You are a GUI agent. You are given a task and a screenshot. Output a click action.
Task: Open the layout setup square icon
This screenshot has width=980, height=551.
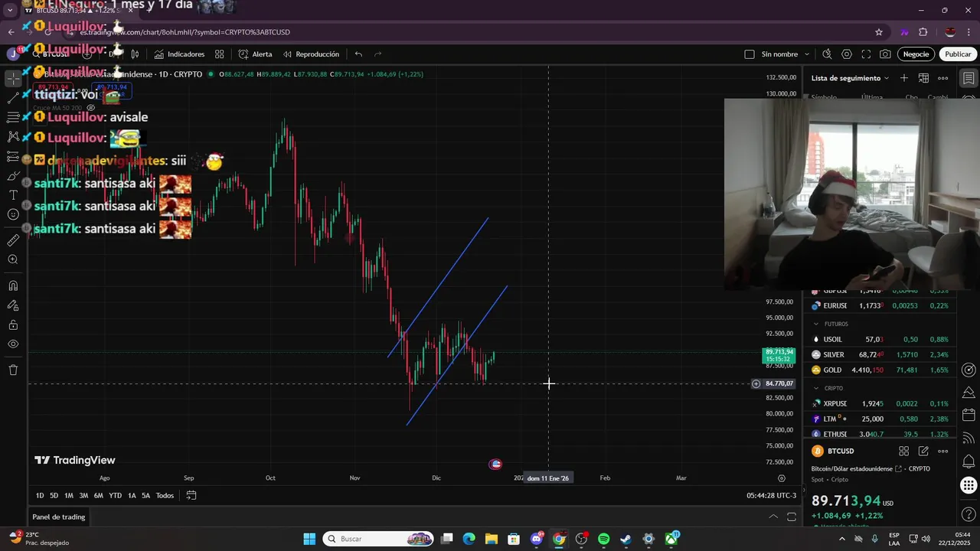click(750, 54)
